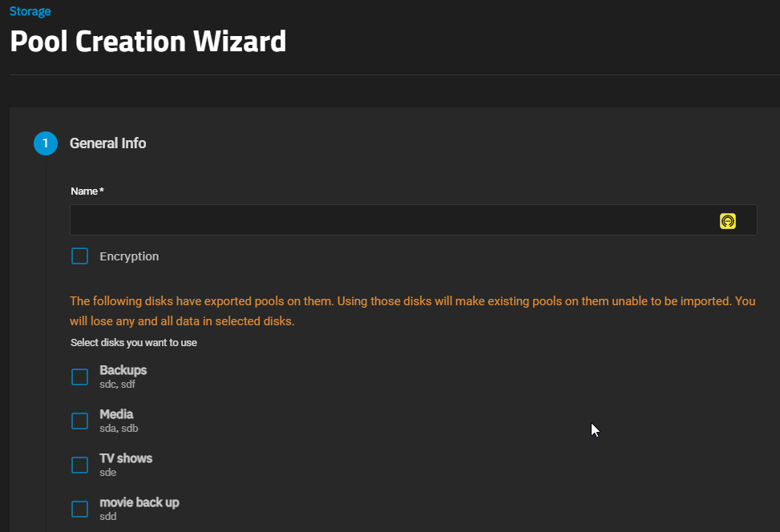The width and height of the screenshot is (780, 532).
Task: Click the Media pool name label
Action: 116,414
